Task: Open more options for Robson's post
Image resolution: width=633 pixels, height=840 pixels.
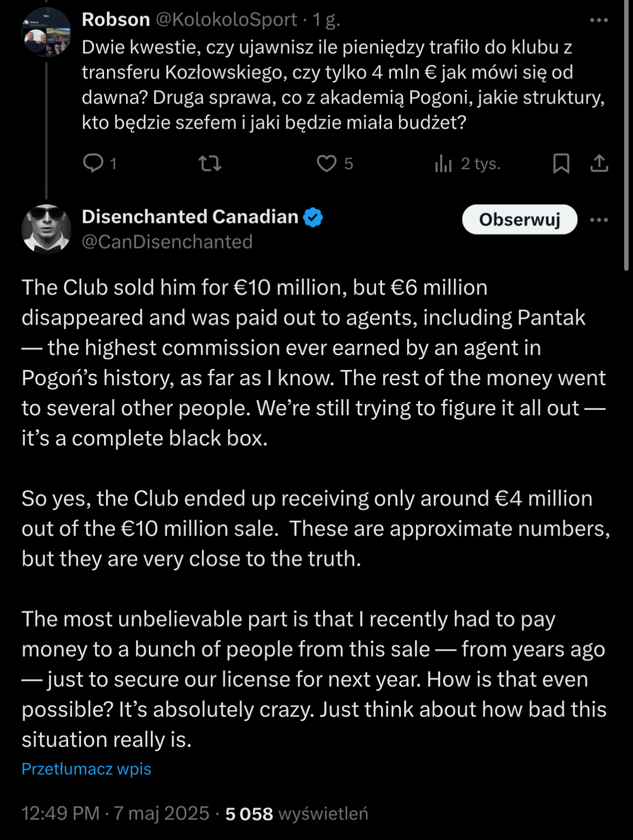Action: click(598, 20)
